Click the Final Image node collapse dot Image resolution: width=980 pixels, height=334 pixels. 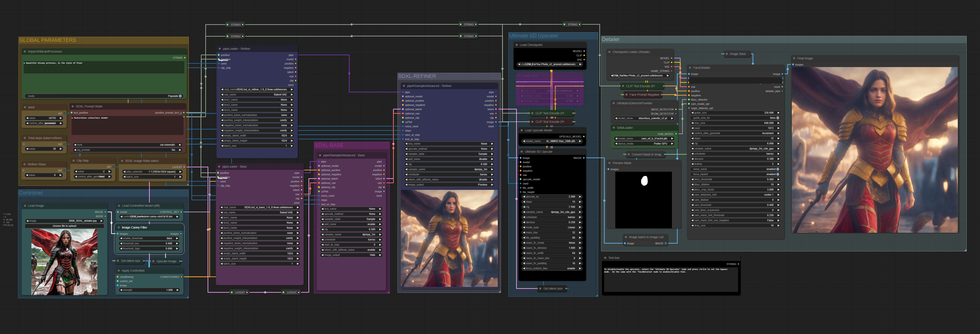click(x=794, y=58)
